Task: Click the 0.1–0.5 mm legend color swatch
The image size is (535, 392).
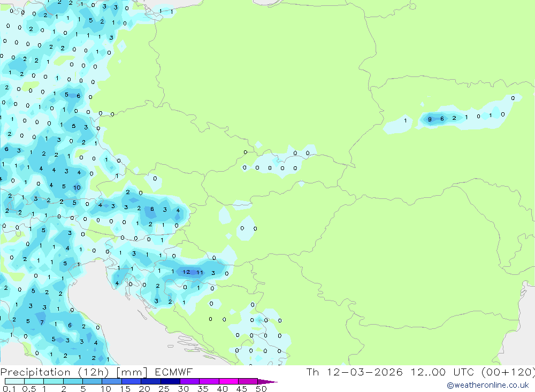Action: click(14, 381)
